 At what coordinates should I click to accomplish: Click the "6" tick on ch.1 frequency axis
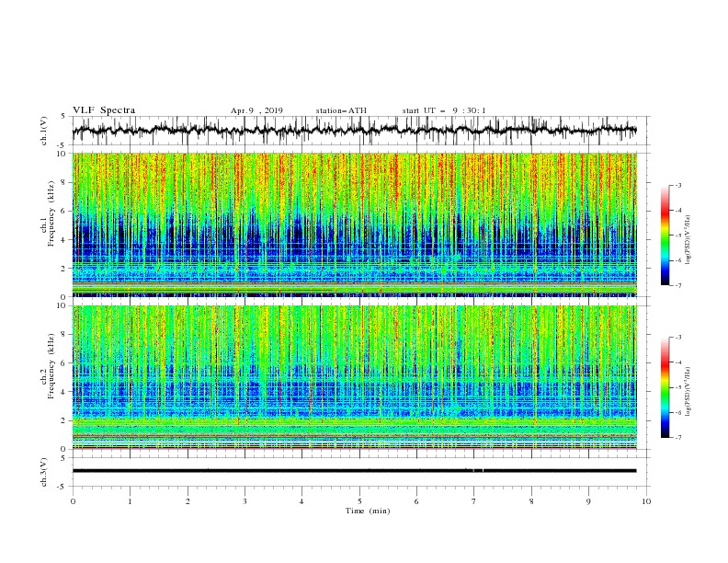[64, 211]
